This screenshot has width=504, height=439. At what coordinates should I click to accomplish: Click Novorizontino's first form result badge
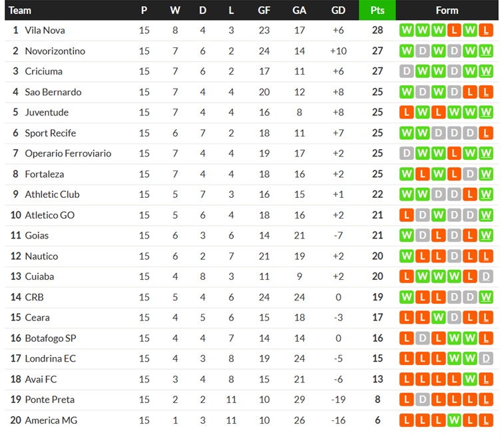[407, 51]
